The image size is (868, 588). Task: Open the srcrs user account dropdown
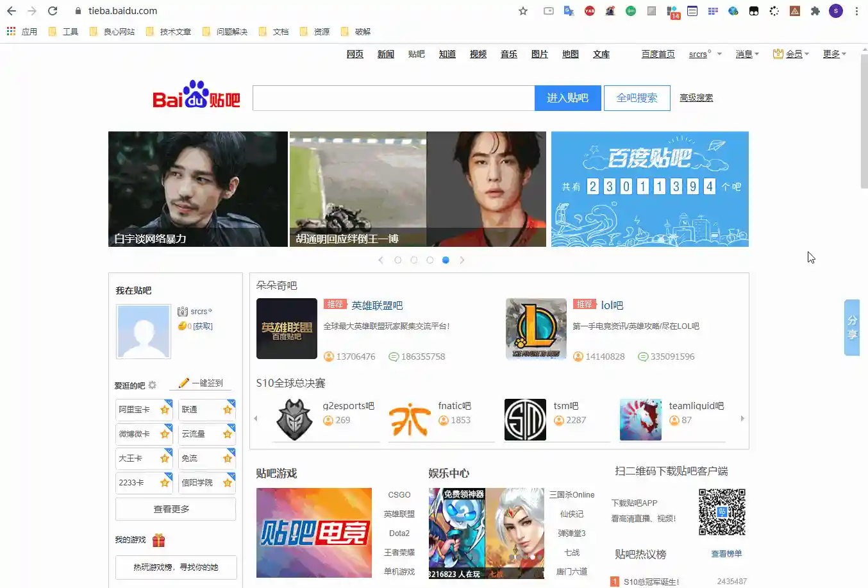point(705,55)
